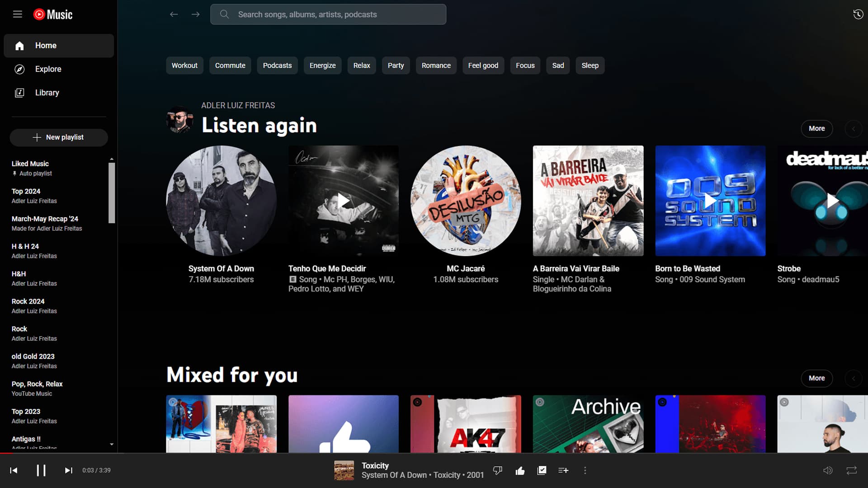Select the Romance mood chip
This screenshot has height=488, width=868.
(436, 66)
